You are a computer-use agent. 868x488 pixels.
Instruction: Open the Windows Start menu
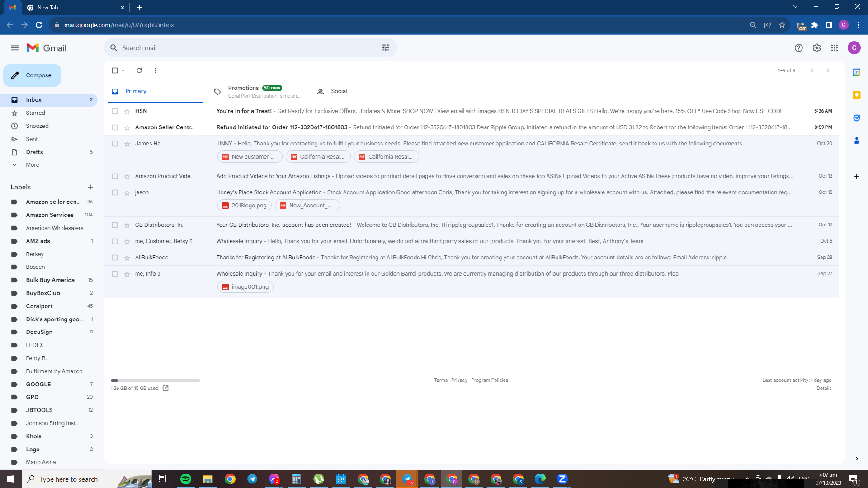(x=11, y=479)
